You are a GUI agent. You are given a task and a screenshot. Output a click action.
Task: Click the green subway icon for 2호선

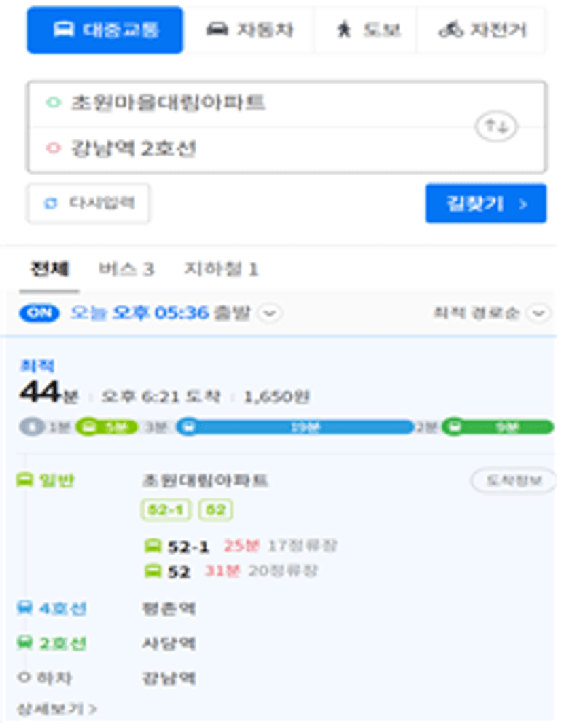[x=24, y=642]
